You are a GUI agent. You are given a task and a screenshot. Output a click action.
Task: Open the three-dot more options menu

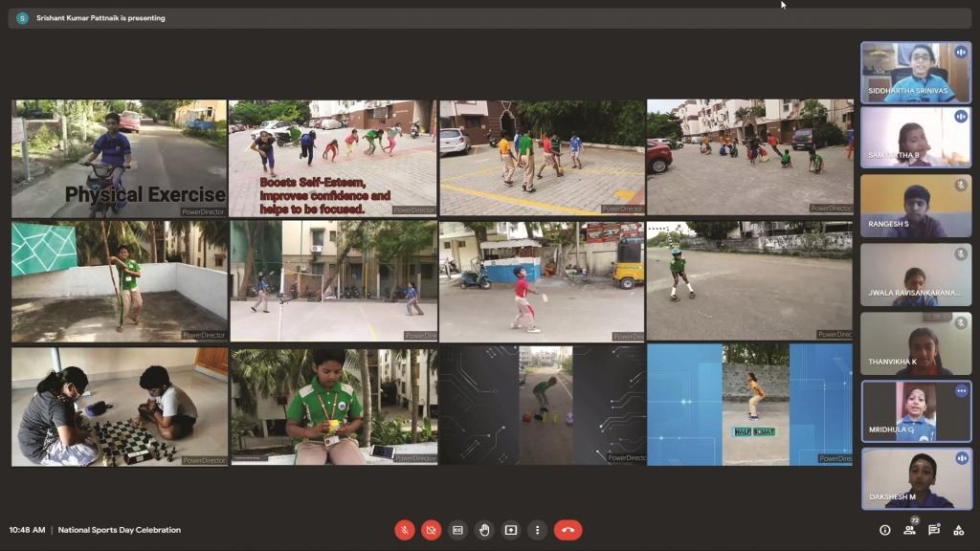pos(538,530)
